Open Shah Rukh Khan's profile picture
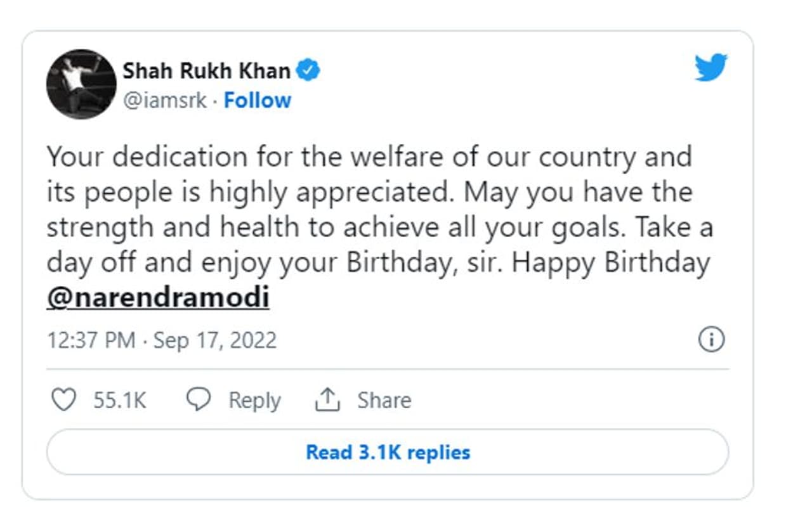 pos(81,84)
